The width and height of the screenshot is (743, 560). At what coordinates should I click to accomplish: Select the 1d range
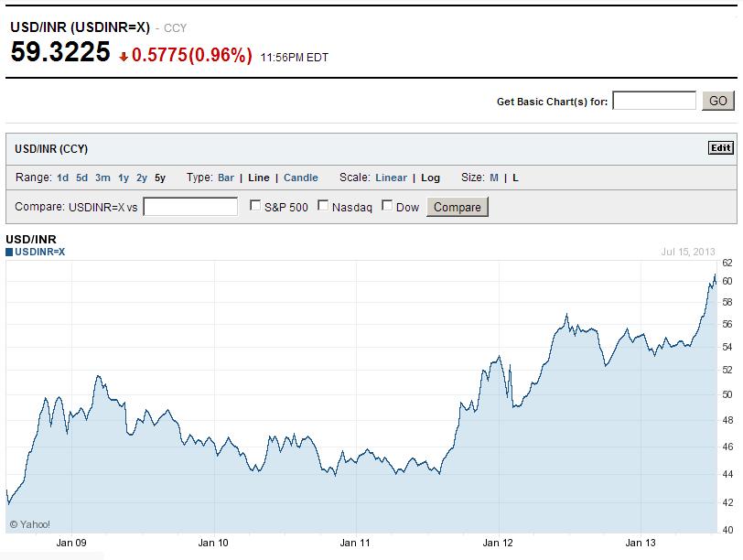[x=62, y=178]
